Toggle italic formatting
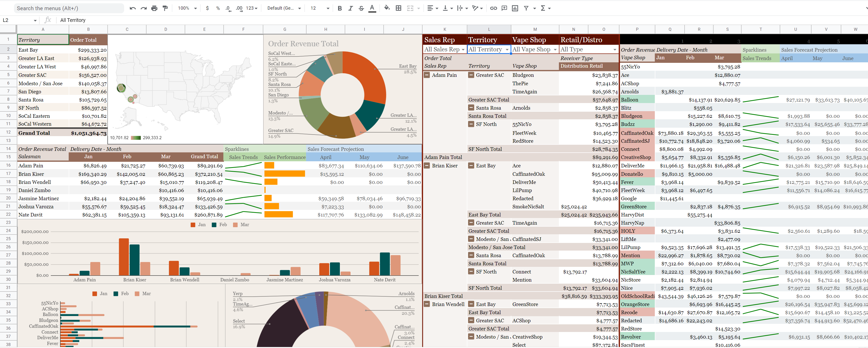Screen dimensions: 868x348 (351, 8)
